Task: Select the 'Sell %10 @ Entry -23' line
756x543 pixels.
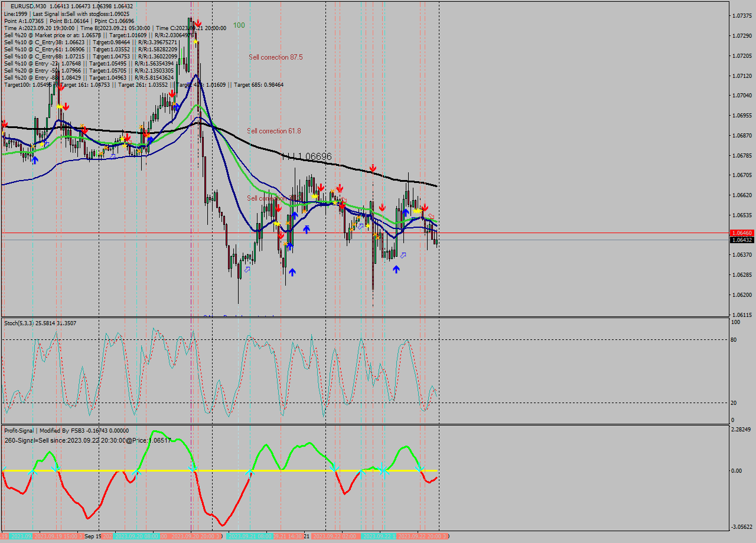Action: (x=89, y=63)
